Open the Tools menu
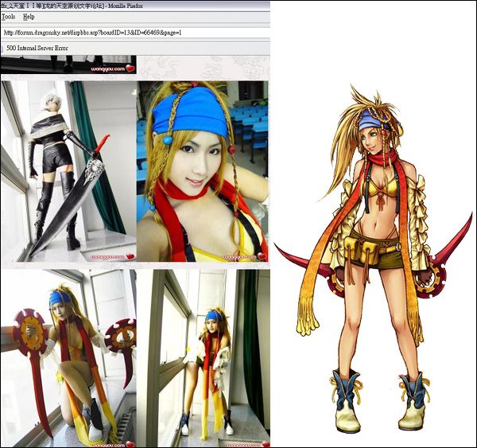 coord(8,17)
